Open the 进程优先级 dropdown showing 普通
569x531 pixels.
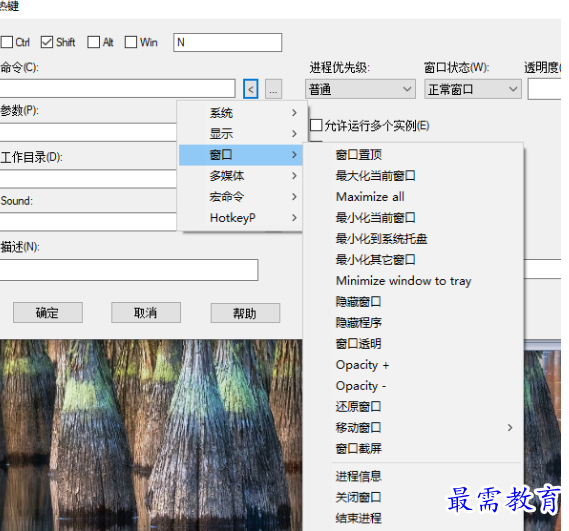pyautogui.click(x=360, y=89)
